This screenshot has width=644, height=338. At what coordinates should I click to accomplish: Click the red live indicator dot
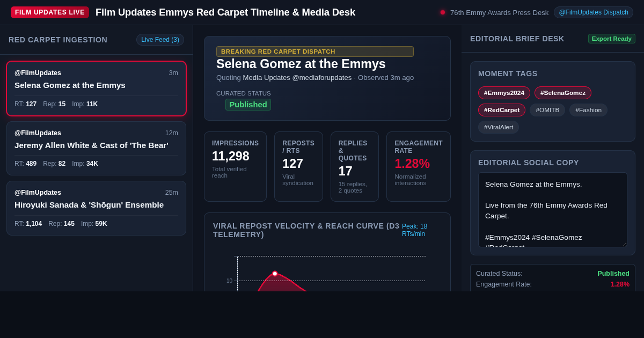(443, 12)
